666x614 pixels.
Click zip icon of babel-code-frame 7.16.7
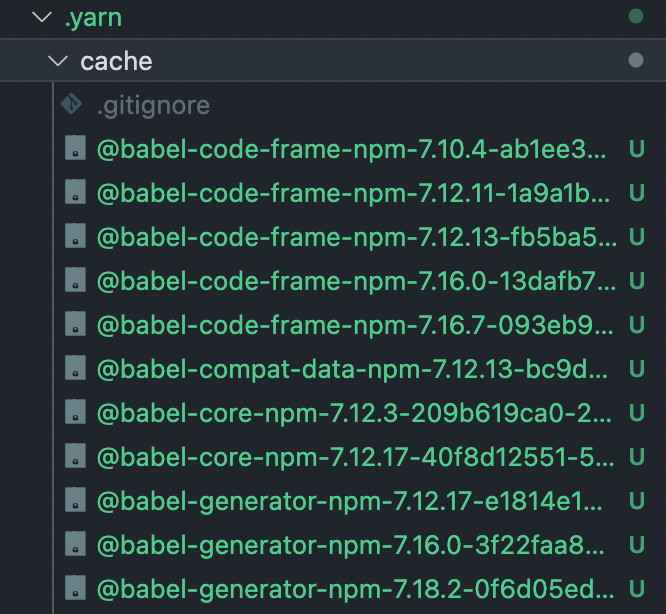click(75, 324)
